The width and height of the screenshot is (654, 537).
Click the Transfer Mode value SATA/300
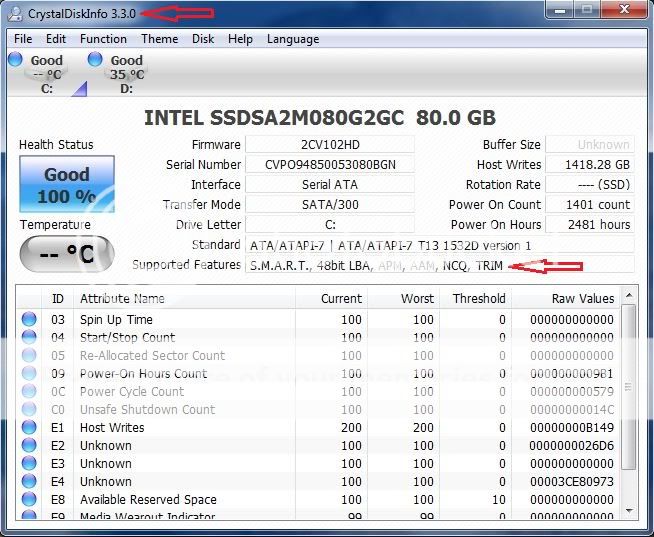330,204
